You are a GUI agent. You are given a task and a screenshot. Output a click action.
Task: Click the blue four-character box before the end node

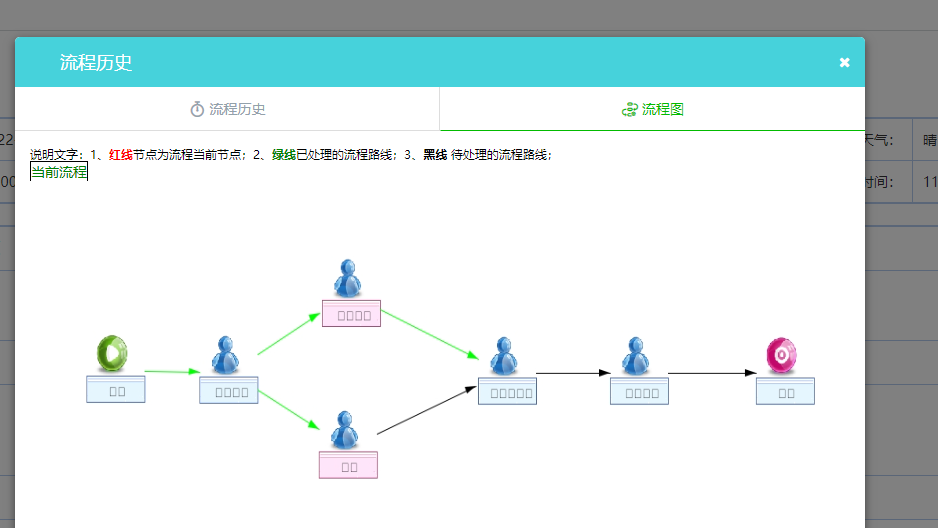pyautogui.click(x=639, y=392)
